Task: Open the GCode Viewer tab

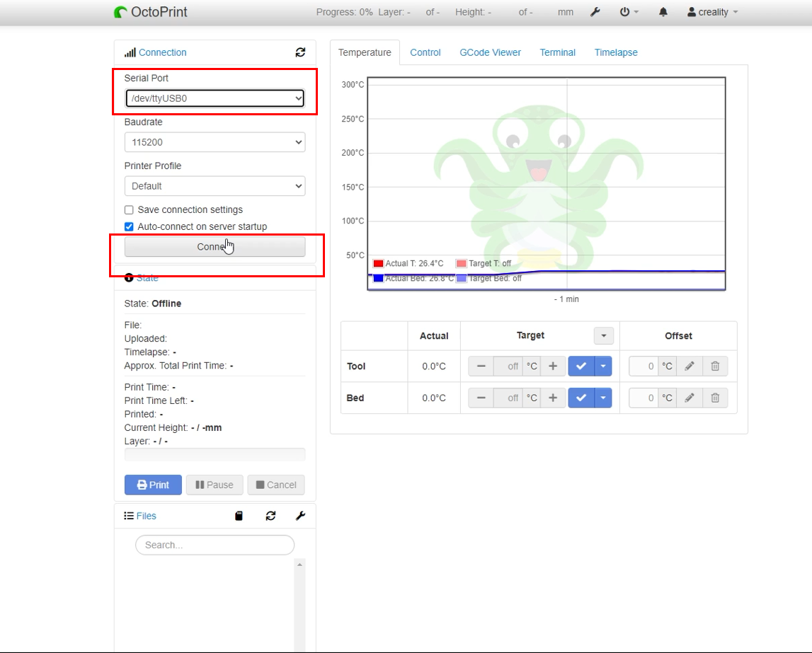Action: tap(491, 52)
